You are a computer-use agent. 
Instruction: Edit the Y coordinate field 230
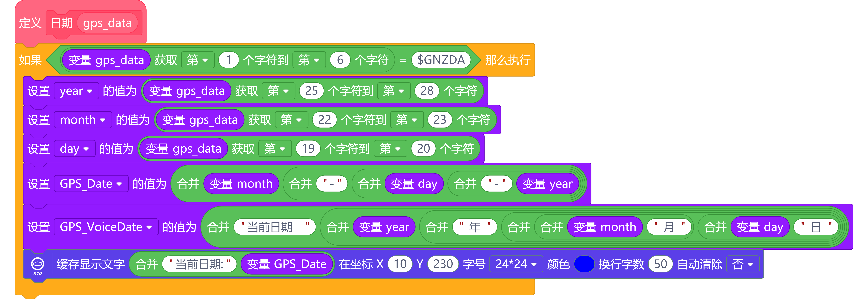click(443, 264)
